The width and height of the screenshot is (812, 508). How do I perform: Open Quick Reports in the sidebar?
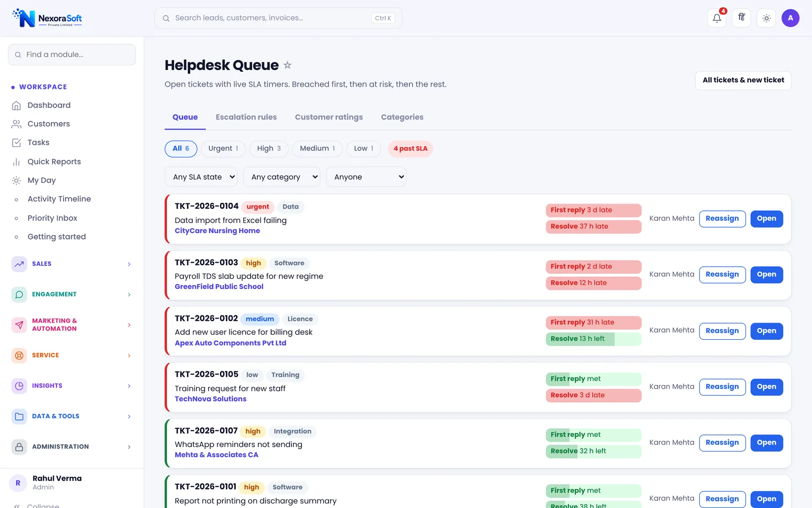click(x=54, y=162)
